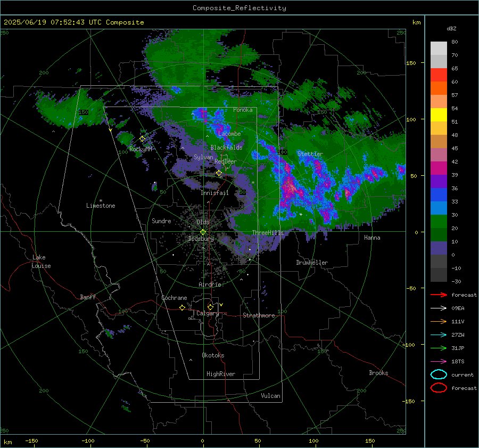
Task: Click the ThreeHills label
Action: pos(268,233)
